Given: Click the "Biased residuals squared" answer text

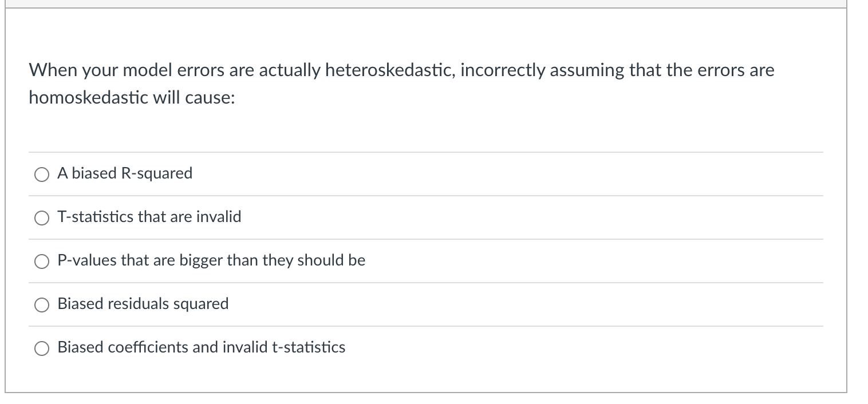Looking at the screenshot, I should 143,304.
